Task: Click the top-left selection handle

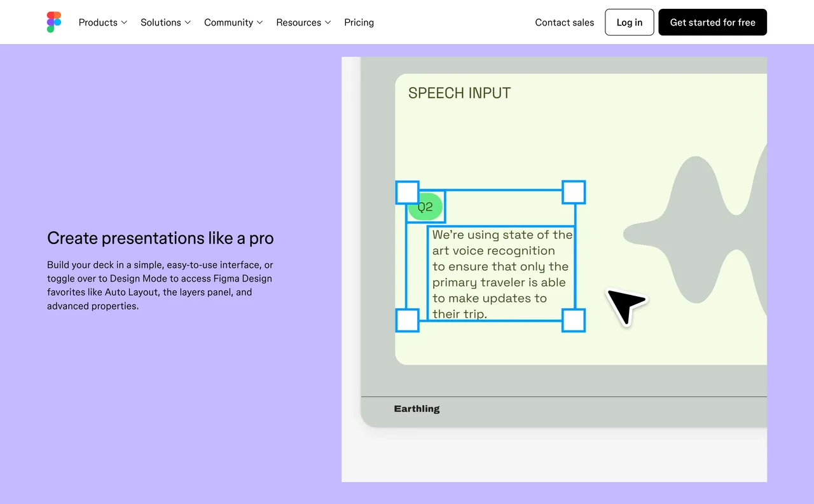Action: click(407, 192)
